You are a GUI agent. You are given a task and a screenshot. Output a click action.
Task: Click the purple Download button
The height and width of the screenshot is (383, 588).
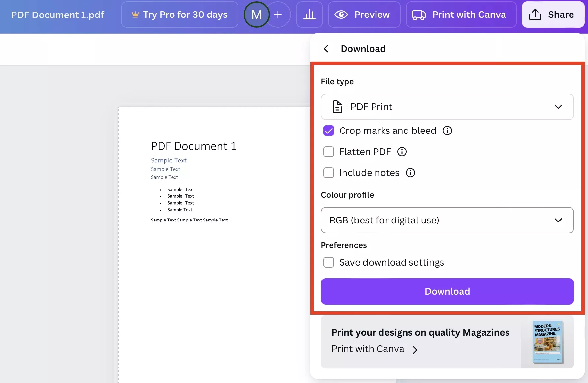[x=447, y=291]
